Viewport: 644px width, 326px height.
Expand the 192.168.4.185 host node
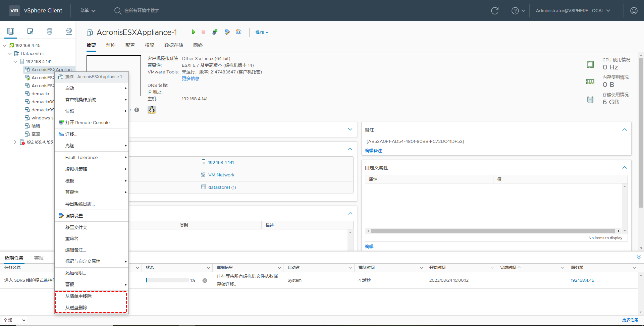pos(15,142)
